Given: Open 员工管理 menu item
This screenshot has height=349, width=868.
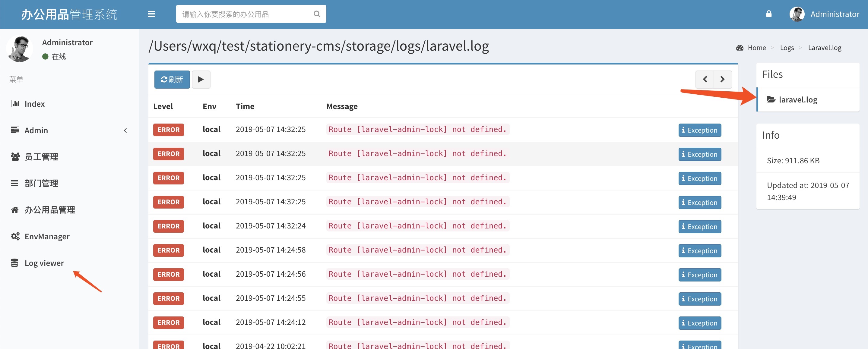Looking at the screenshot, I should click(x=41, y=157).
